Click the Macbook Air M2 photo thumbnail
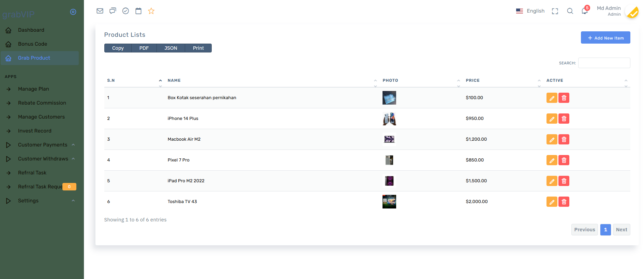644x279 pixels. click(x=389, y=139)
